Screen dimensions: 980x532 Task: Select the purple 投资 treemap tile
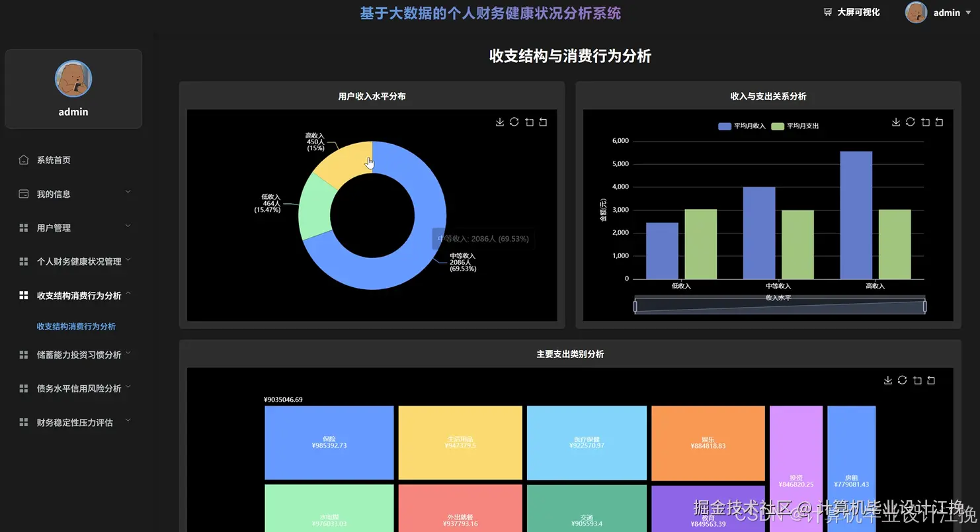(x=796, y=469)
